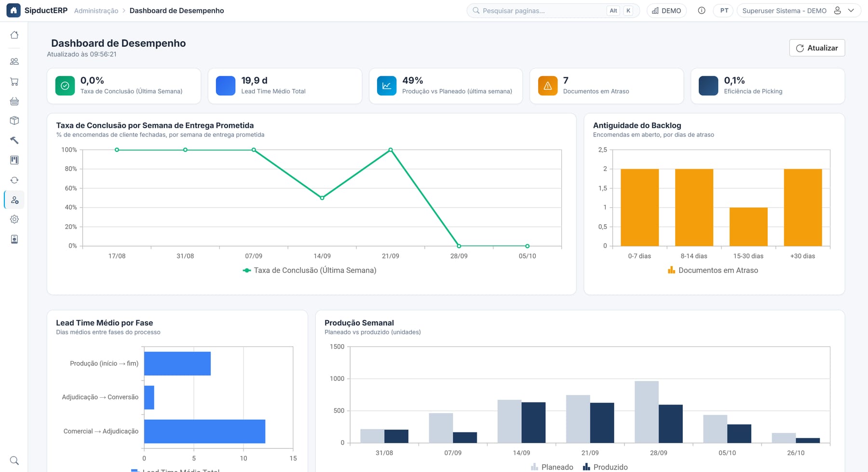The width and height of the screenshot is (868, 472).
Task: Click the Dashboard de Desempenho breadcrumb
Action: 176,11
